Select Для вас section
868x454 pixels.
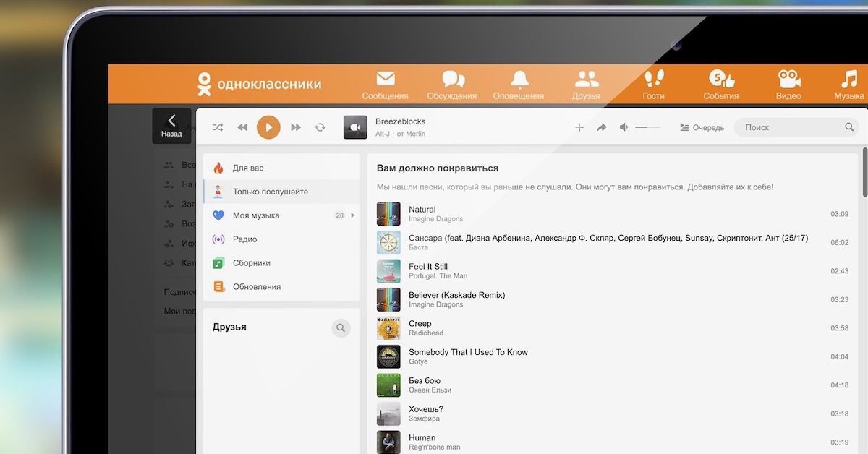[x=281, y=168]
